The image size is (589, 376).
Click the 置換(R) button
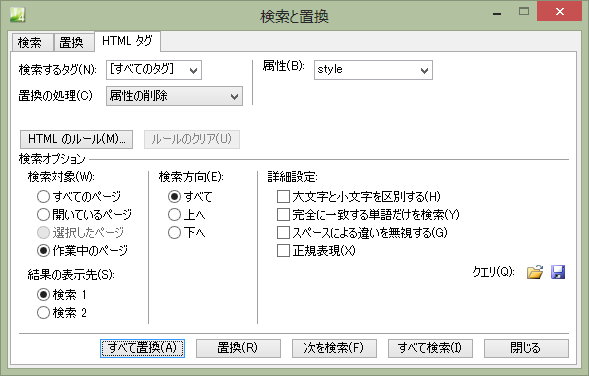[238, 348]
